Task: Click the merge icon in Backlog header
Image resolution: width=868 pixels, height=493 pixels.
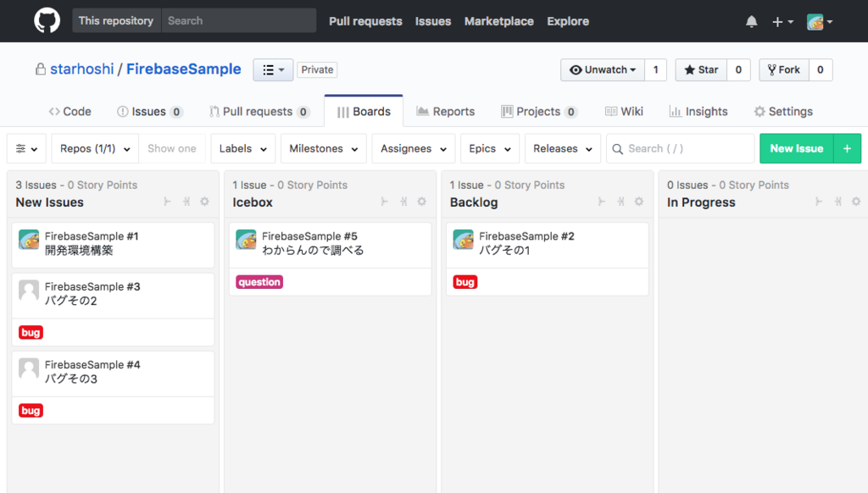Action: coord(621,202)
